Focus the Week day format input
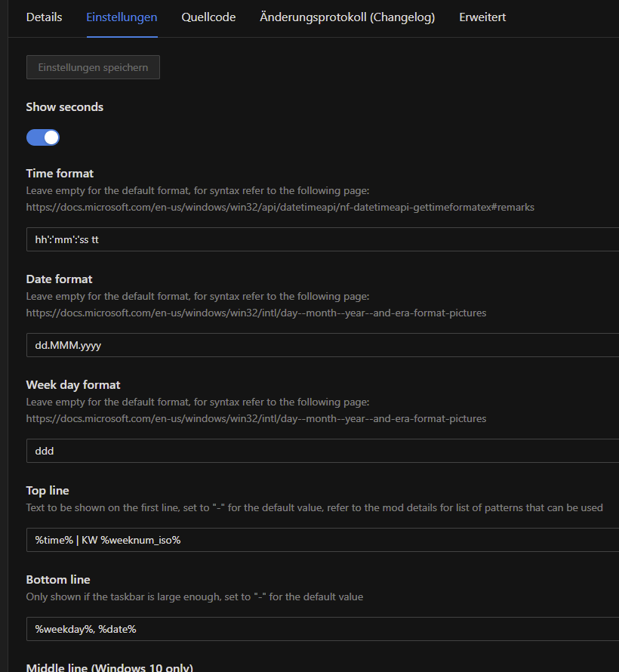 point(322,451)
